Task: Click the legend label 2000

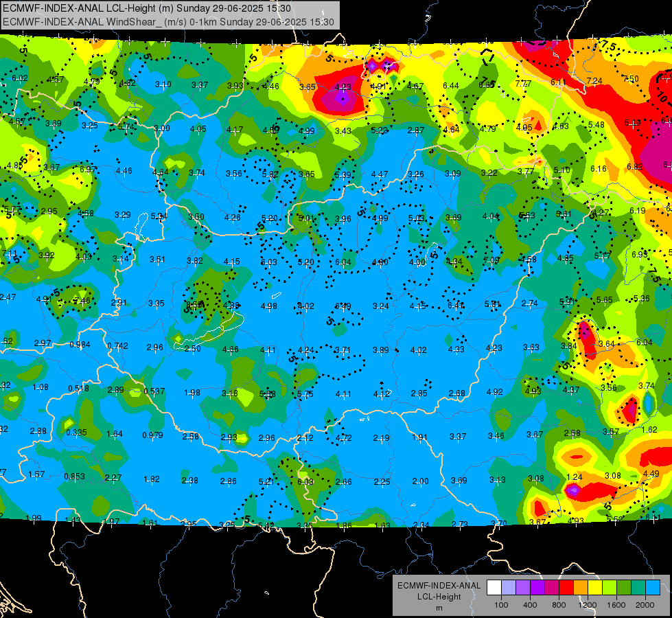Action: pyautogui.click(x=645, y=605)
